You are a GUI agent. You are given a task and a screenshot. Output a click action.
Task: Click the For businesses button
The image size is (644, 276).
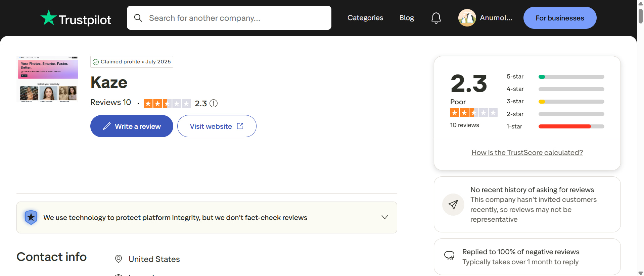[x=560, y=18]
